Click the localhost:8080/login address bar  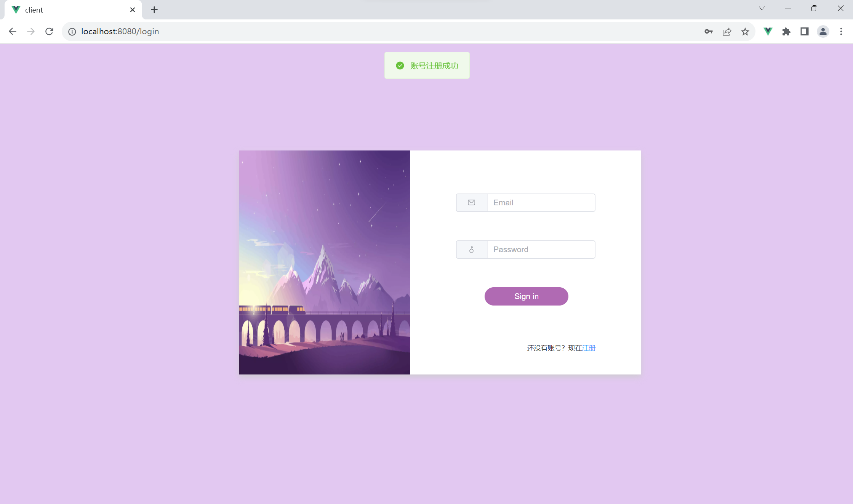381,32
